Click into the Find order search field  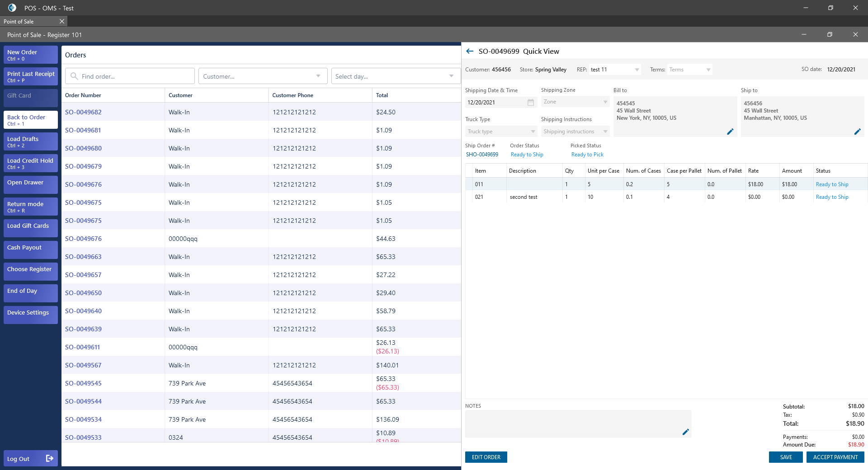(136, 76)
